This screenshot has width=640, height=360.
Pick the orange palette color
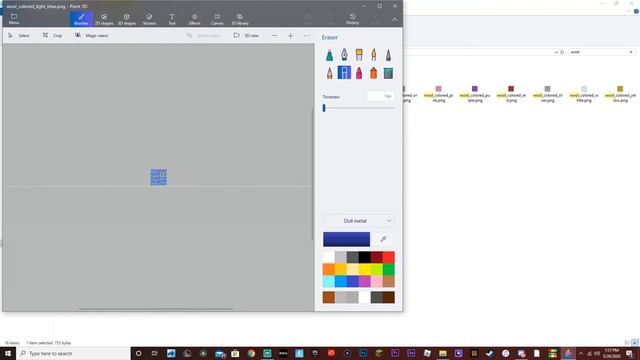329,269
